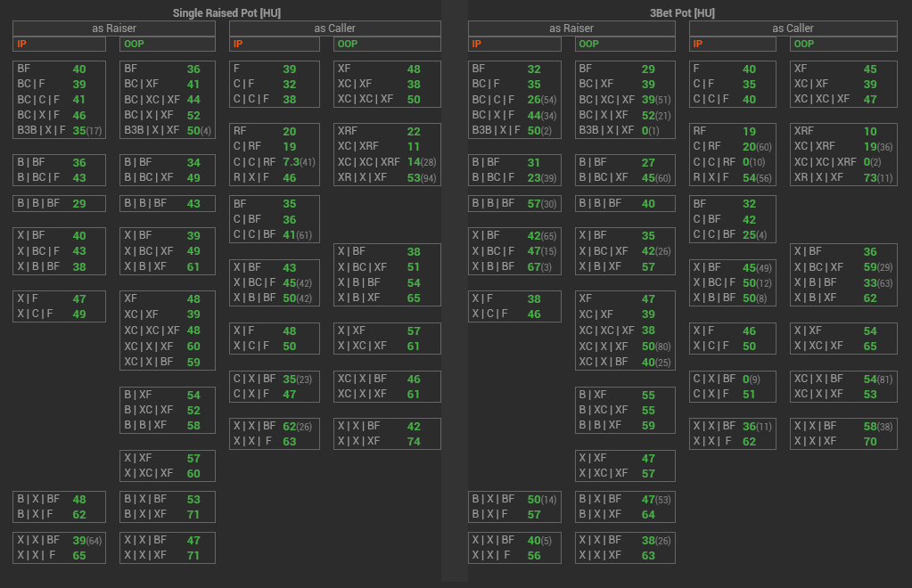The image size is (912, 588).
Task: Click the '3Bet Pot [HU]' title
Action: 682,12
